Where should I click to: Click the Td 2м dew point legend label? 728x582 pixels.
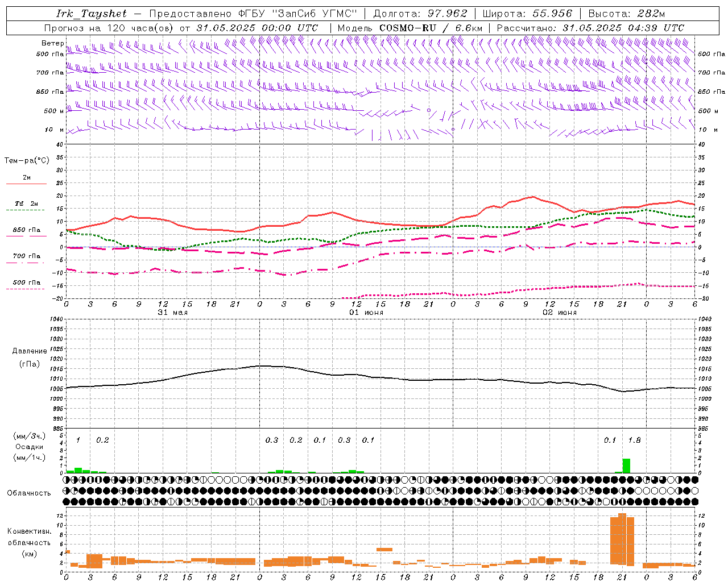[27, 203]
